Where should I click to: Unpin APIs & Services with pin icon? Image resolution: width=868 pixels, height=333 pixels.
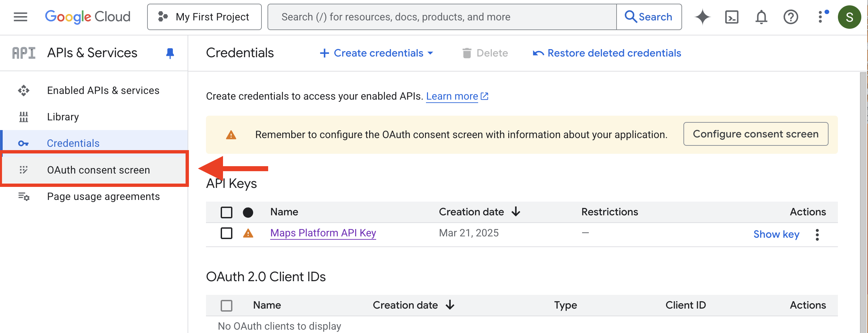point(170,53)
